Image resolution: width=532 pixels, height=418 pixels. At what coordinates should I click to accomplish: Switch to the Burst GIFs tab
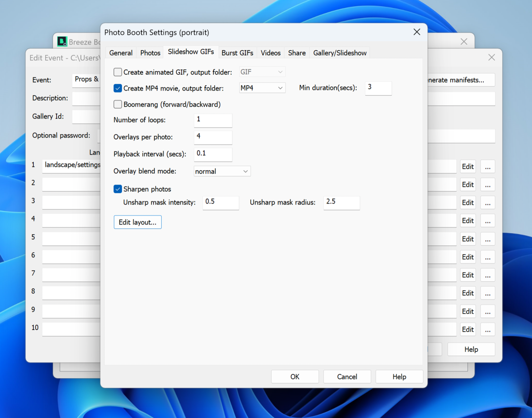237,53
